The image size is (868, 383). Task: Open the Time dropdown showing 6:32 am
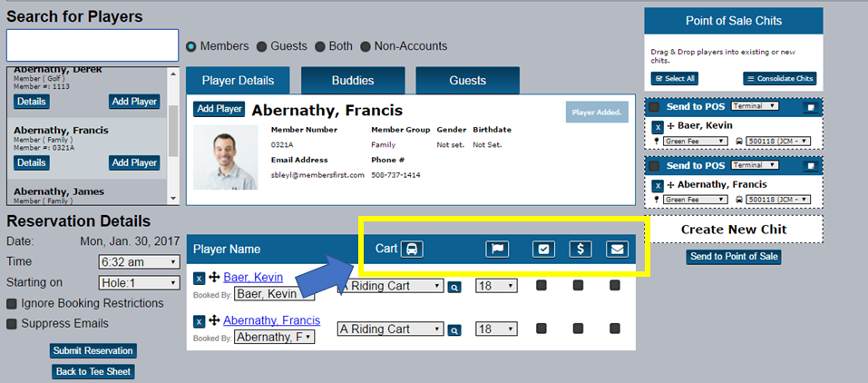(x=139, y=261)
